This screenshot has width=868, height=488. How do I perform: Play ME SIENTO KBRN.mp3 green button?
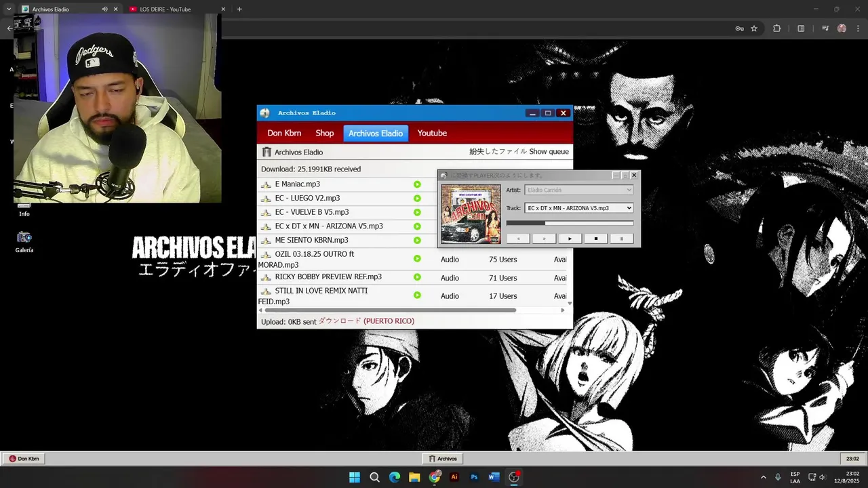click(x=417, y=240)
